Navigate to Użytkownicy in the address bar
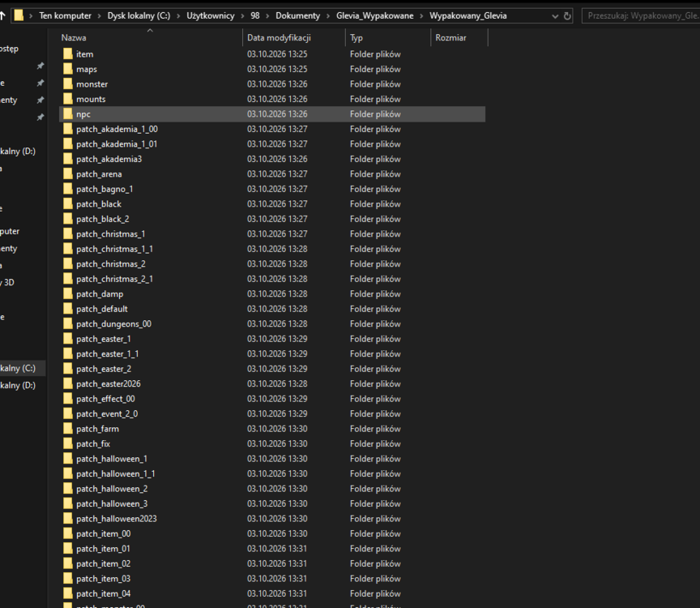Image resolution: width=700 pixels, height=608 pixels. tap(211, 15)
